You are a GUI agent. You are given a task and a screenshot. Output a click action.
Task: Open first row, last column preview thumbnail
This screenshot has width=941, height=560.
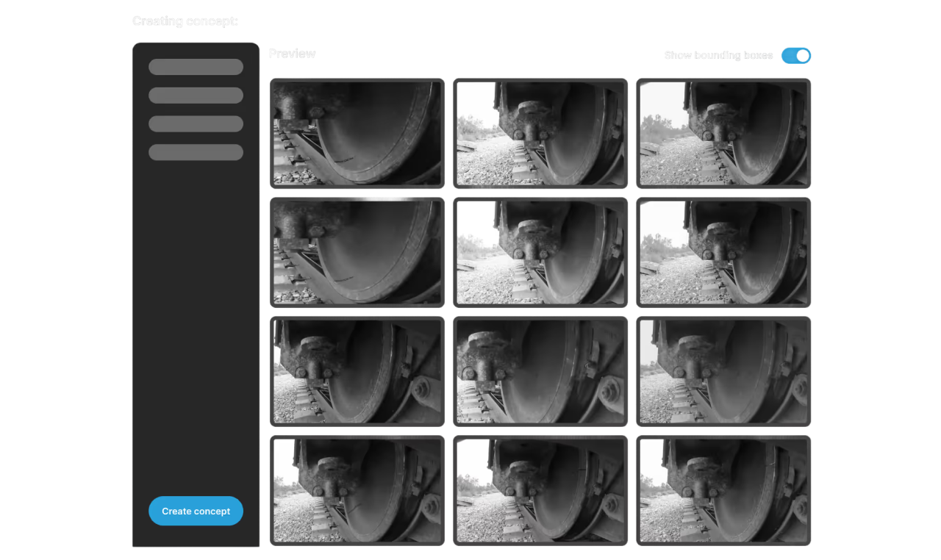pyautogui.click(x=723, y=133)
